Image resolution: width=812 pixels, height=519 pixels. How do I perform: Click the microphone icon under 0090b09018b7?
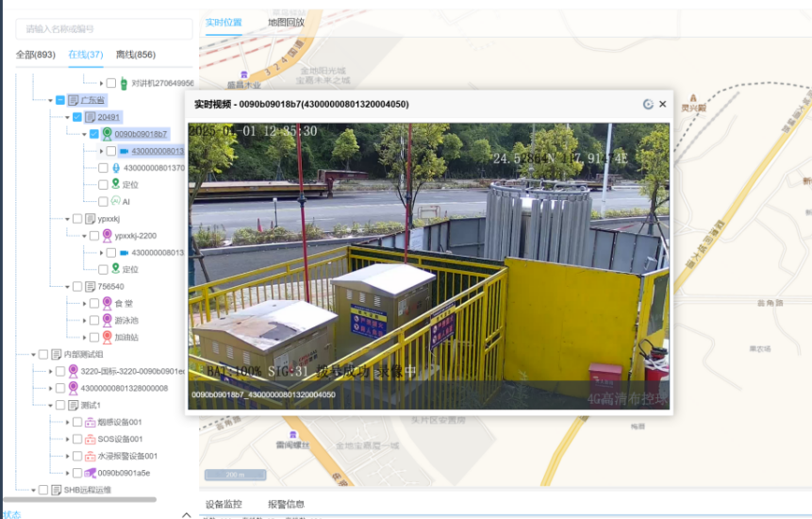[115, 168]
